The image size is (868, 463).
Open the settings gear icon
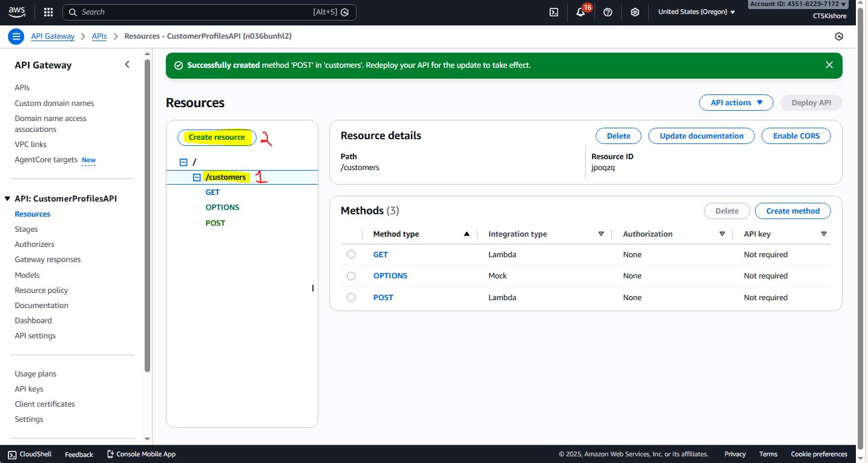coord(634,12)
